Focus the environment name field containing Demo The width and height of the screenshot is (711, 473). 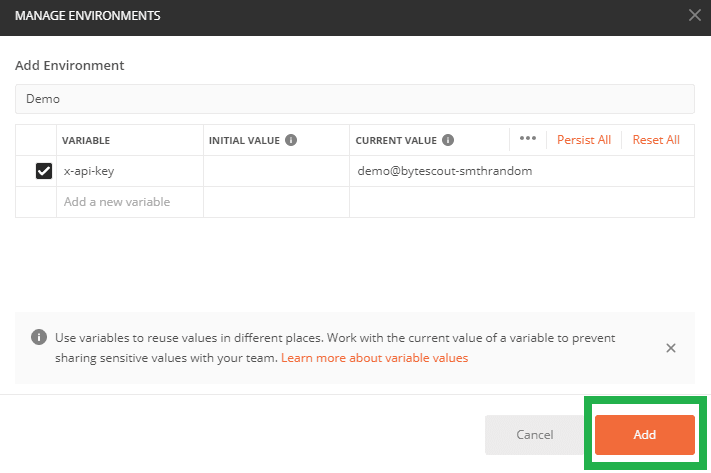tap(354, 100)
